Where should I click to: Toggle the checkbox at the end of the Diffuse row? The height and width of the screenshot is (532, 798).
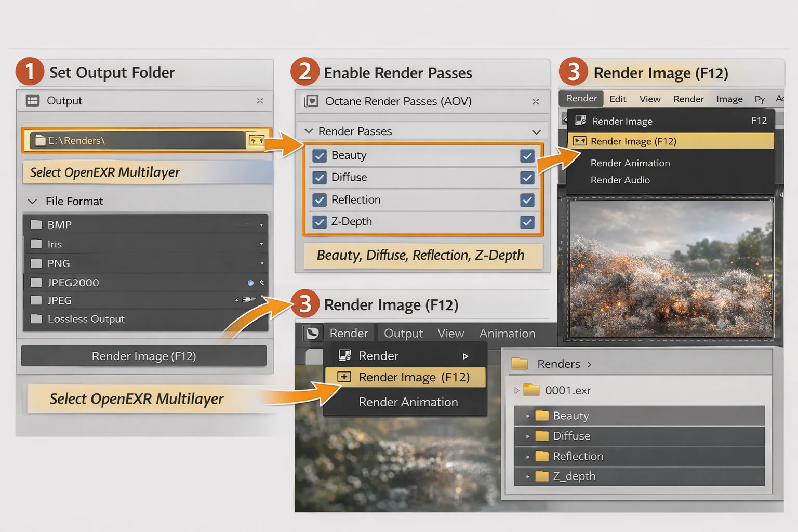click(527, 178)
